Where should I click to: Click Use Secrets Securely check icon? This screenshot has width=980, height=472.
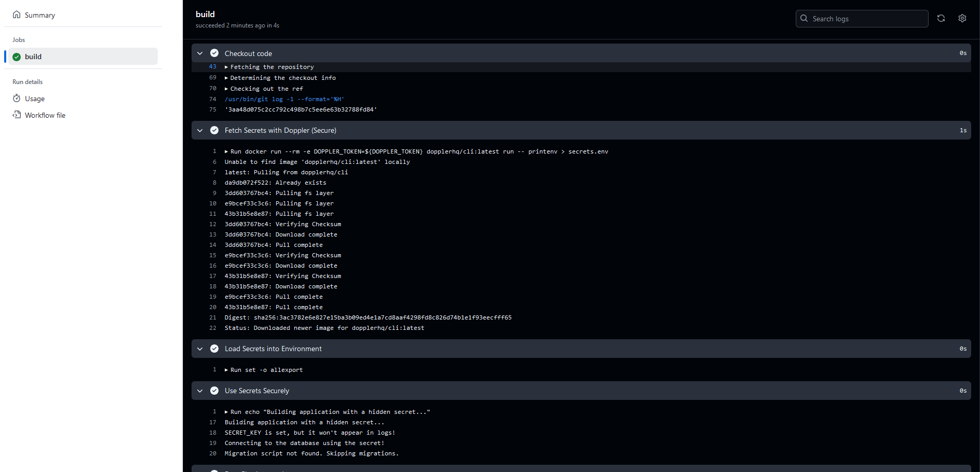point(214,391)
